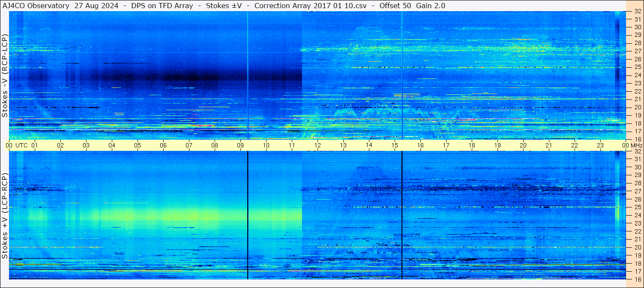Click 30 MHz tick in Stokes -V panel
Viewport: 644px width, 288px height.
(637, 27)
